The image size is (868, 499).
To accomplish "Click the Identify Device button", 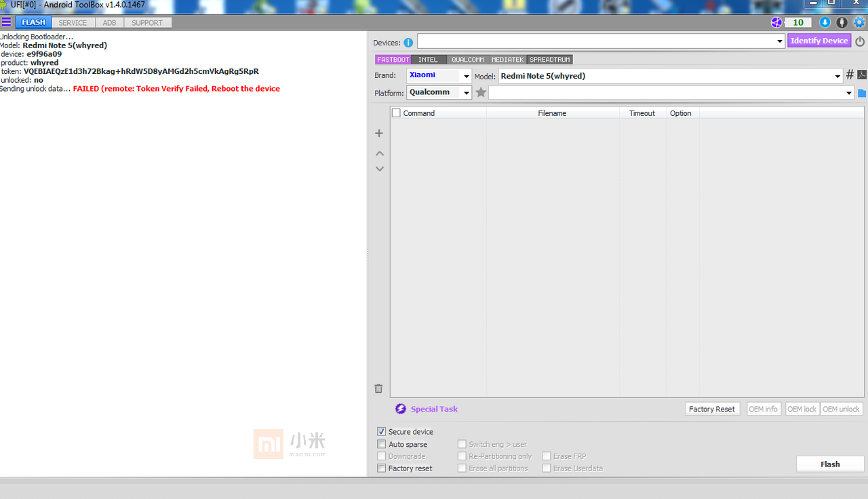I will 819,41.
